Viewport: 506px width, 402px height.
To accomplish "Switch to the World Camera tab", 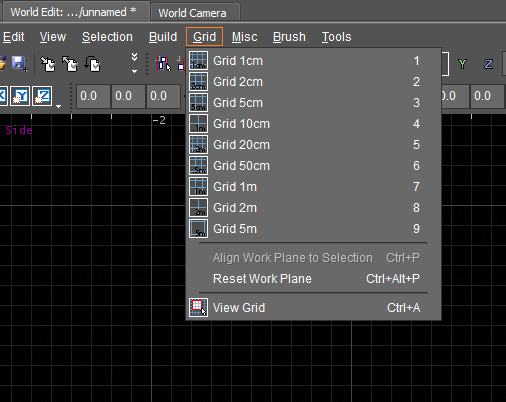I will pos(195,13).
